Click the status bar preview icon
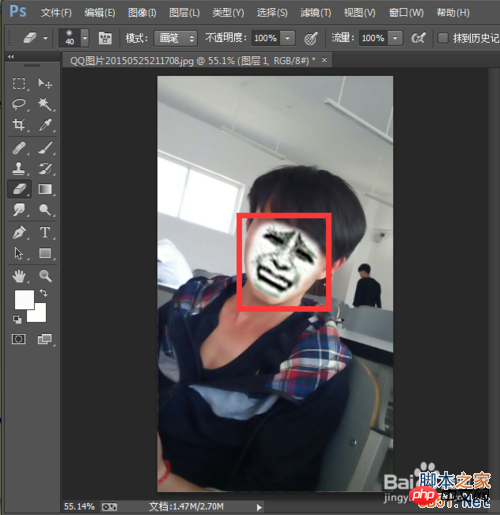 (109, 507)
